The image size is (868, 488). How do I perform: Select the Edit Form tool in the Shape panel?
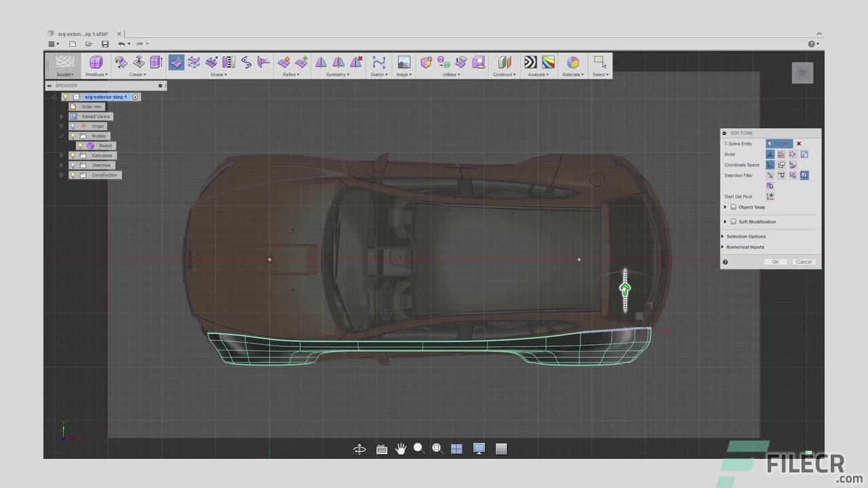(x=178, y=62)
